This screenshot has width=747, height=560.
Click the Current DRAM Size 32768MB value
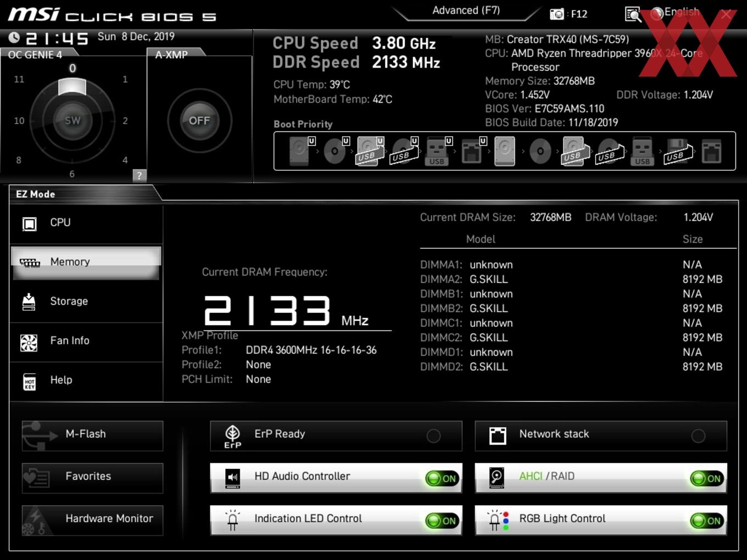point(550,217)
